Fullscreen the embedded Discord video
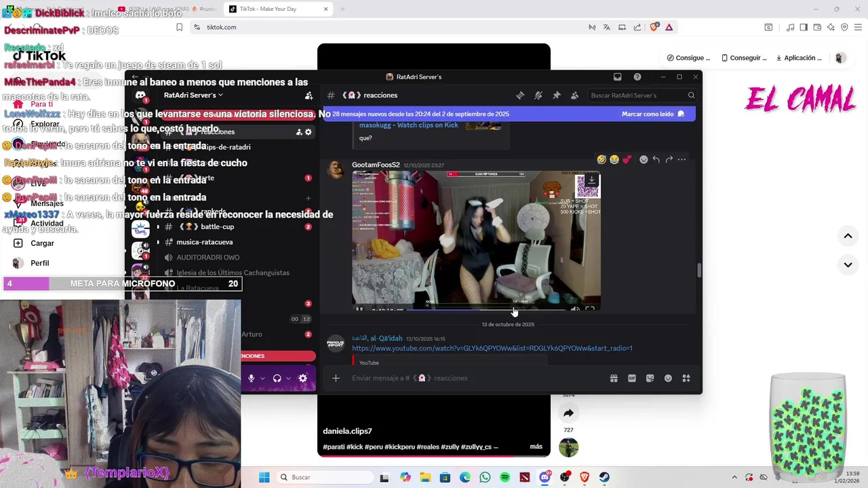The height and width of the screenshot is (488, 868). 590,310
